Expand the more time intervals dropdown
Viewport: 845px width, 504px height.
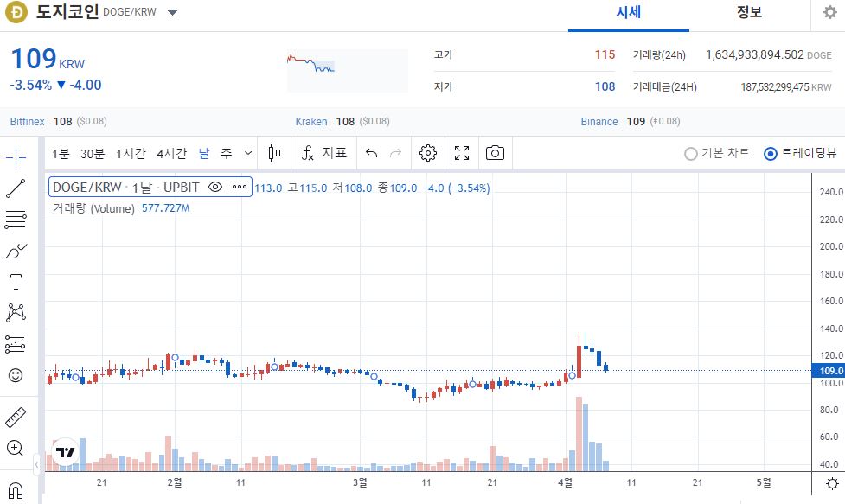click(x=248, y=154)
